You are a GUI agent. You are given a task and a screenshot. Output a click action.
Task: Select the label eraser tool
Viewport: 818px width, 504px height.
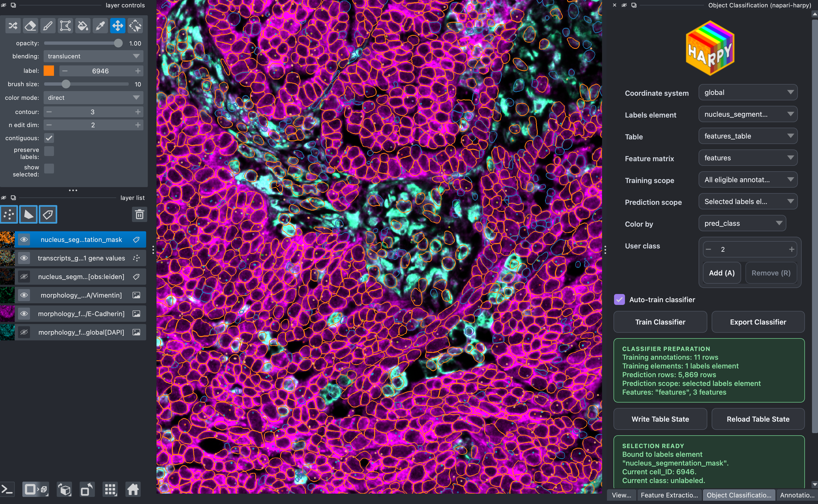[x=31, y=26]
